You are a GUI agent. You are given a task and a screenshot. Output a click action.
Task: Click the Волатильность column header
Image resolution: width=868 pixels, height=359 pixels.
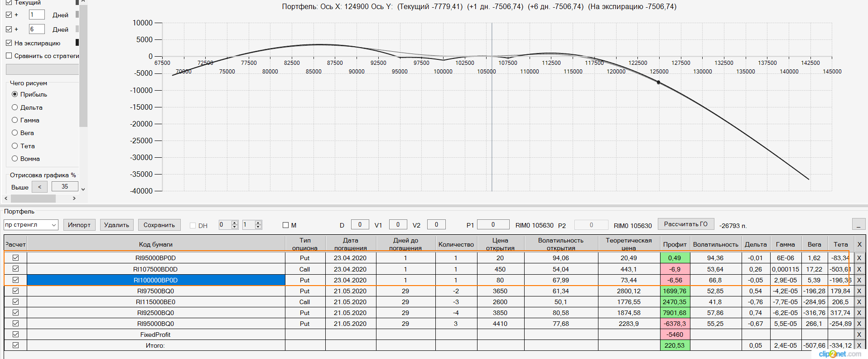coord(716,244)
